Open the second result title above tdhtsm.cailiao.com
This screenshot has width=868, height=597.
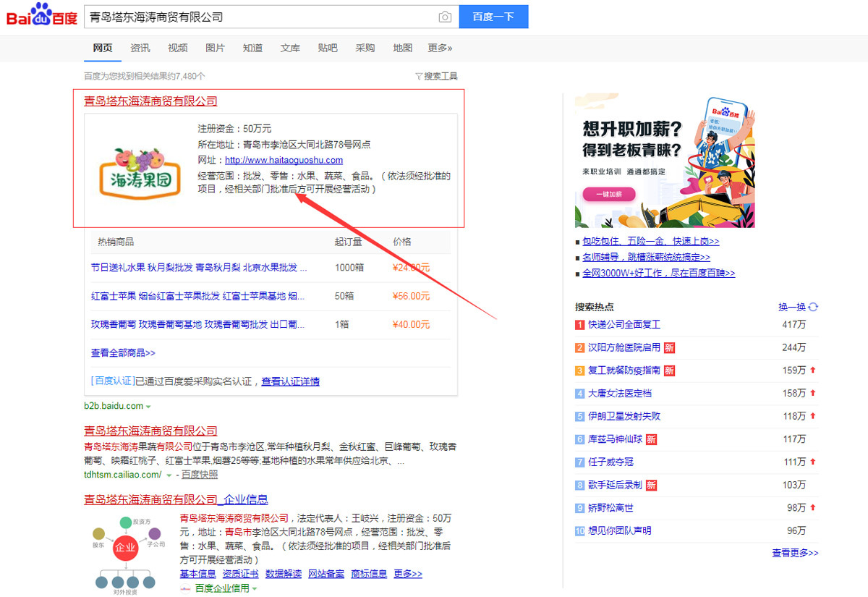click(150, 431)
